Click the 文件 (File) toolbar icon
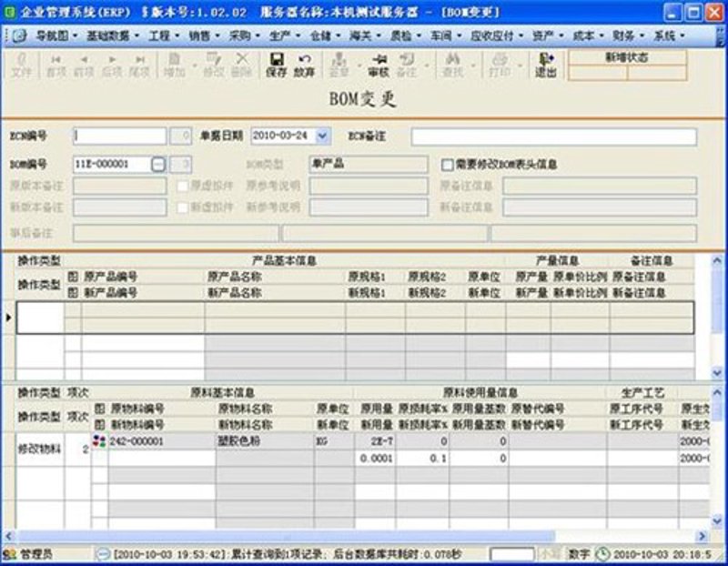 [x=21, y=65]
